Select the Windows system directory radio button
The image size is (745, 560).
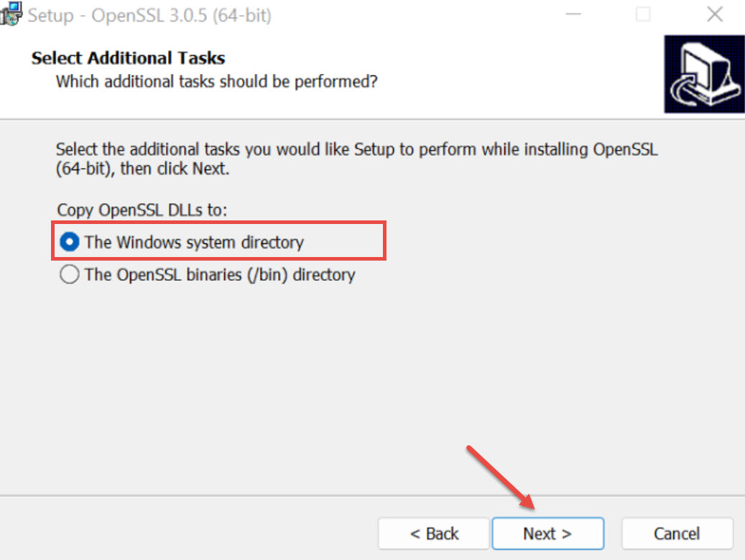[70, 243]
